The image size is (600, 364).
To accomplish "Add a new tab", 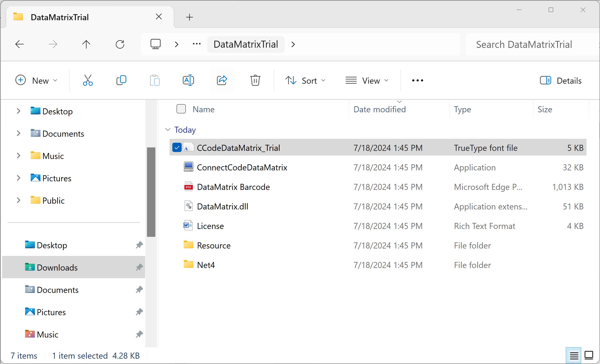I will [x=190, y=17].
